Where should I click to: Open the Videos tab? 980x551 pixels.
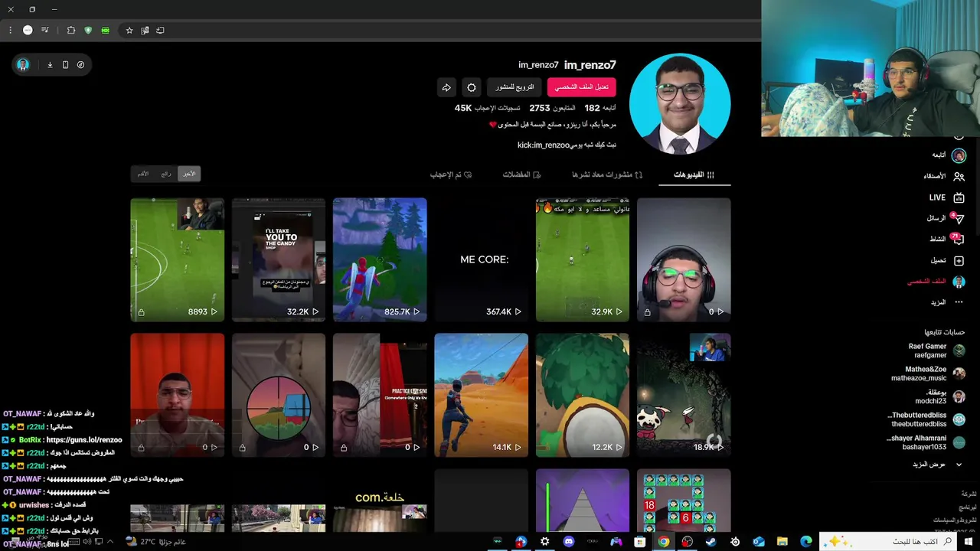pos(694,174)
